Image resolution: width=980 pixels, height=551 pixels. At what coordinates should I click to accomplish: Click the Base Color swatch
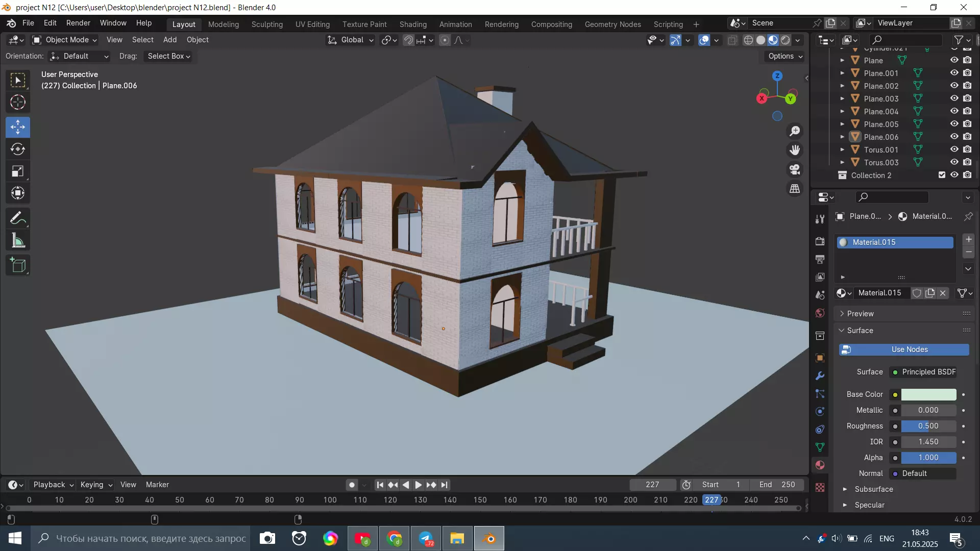click(928, 394)
